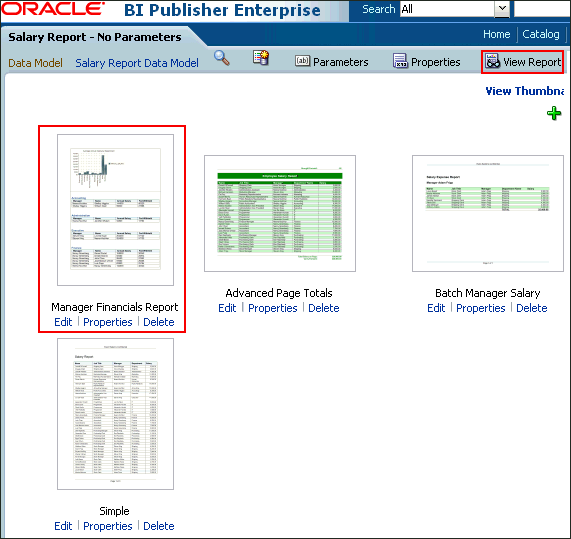Click the magnifying glass data model icon
This screenshot has height=539, width=571.
(222, 58)
